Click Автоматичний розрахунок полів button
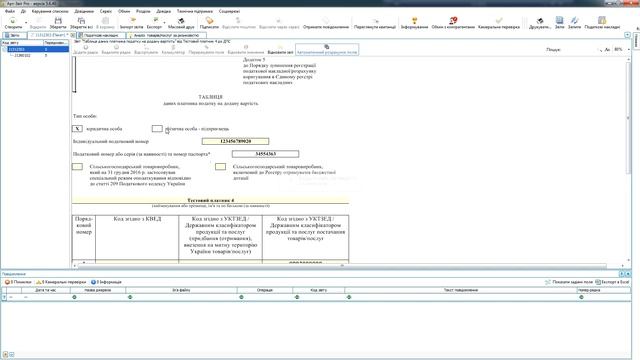 327,50
